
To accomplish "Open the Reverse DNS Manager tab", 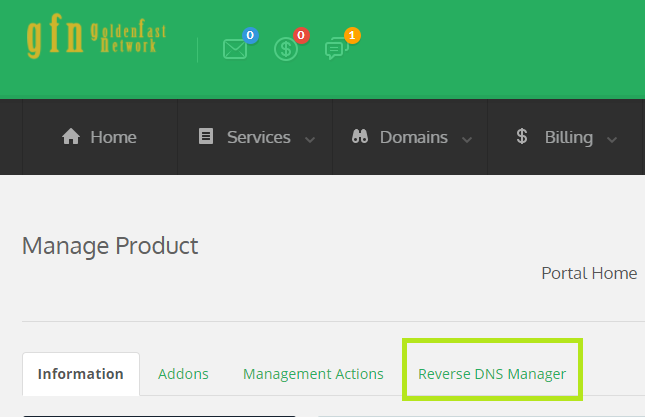I will [x=492, y=374].
